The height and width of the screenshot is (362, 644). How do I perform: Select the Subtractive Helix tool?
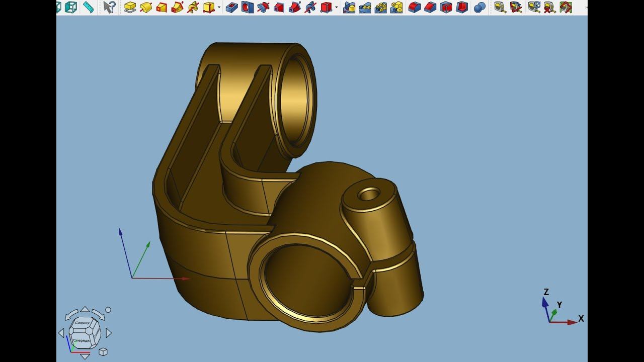310,7
